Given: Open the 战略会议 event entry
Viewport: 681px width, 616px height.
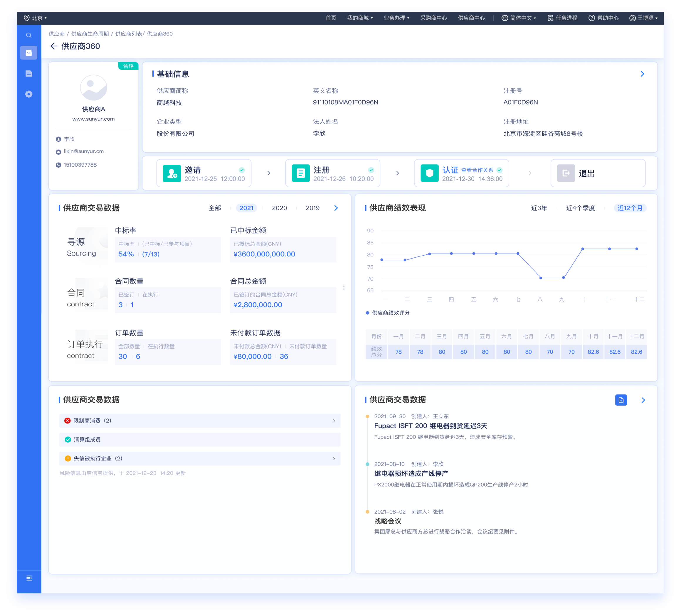Looking at the screenshot, I should pos(387,521).
